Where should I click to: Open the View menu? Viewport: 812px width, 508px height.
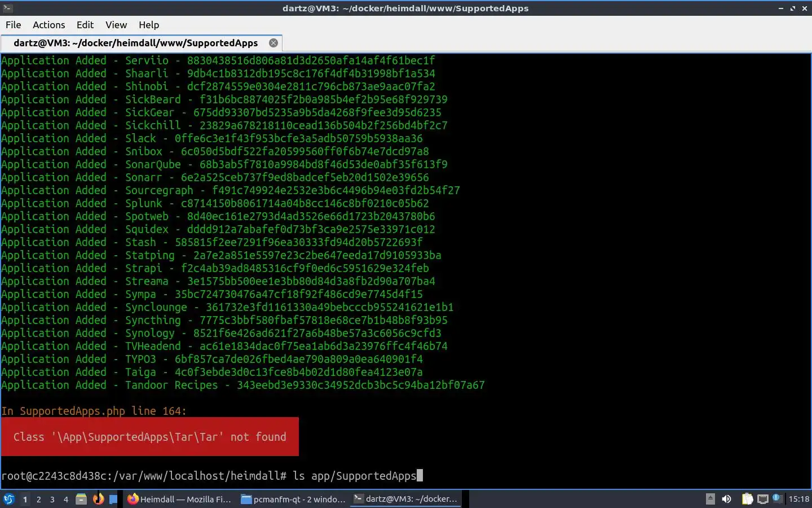(116, 25)
